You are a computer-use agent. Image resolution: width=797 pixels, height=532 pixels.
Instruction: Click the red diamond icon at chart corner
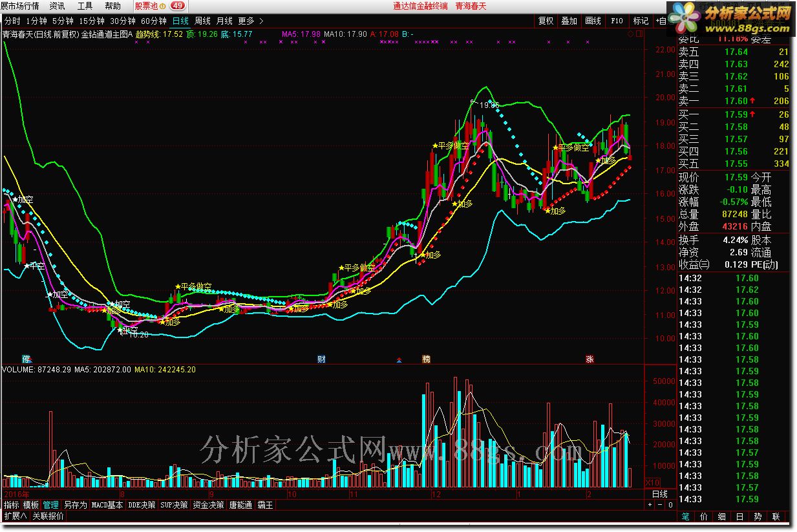pyautogui.click(x=630, y=34)
